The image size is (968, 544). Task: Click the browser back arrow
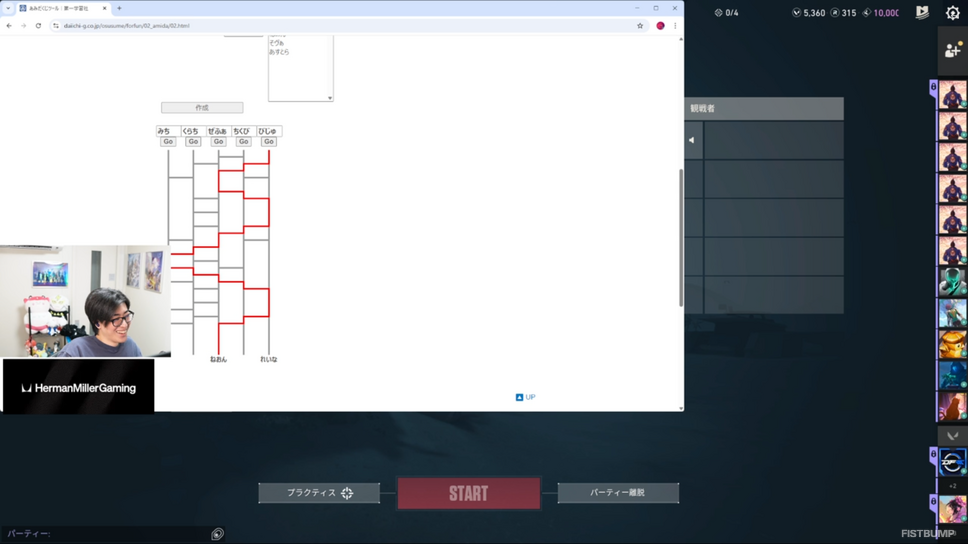(x=10, y=26)
